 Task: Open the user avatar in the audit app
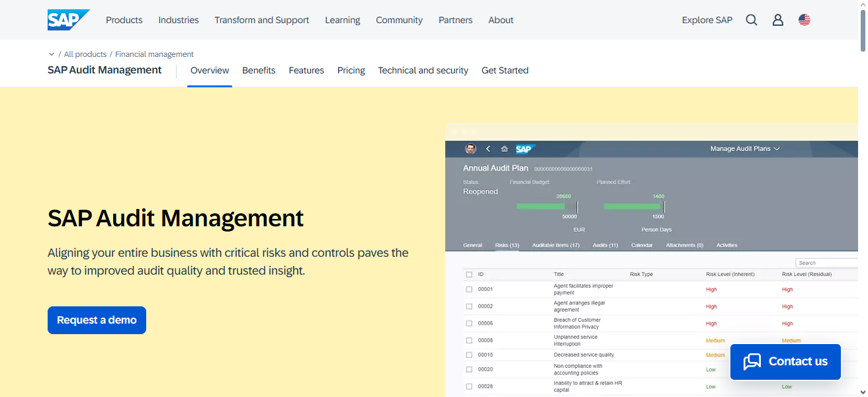coord(470,148)
